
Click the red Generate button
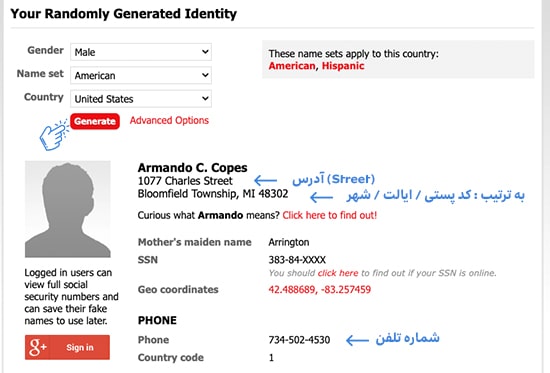(x=95, y=121)
